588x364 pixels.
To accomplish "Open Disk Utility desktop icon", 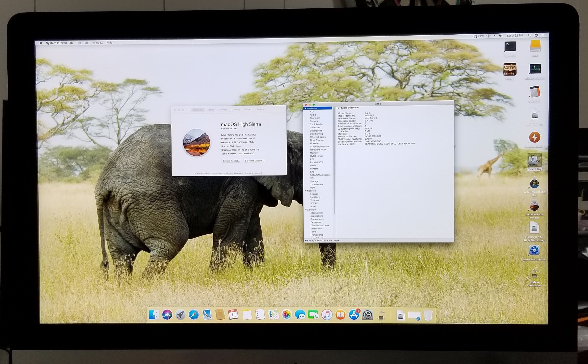I will 534,160.
